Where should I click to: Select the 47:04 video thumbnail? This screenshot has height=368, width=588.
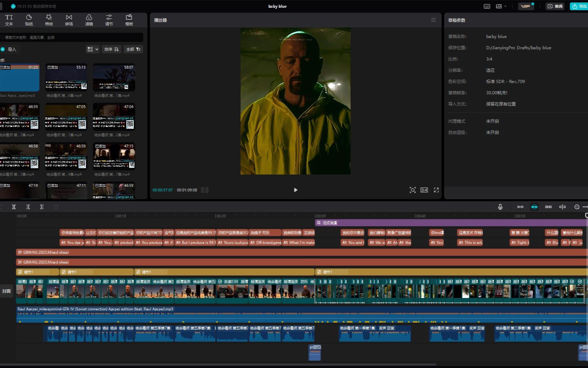pos(114,117)
